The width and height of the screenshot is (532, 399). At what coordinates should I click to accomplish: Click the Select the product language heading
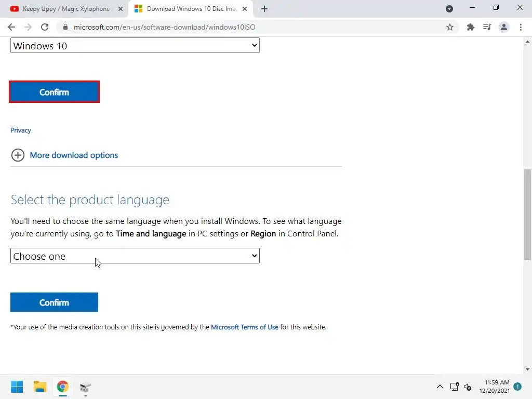(90, 199)
